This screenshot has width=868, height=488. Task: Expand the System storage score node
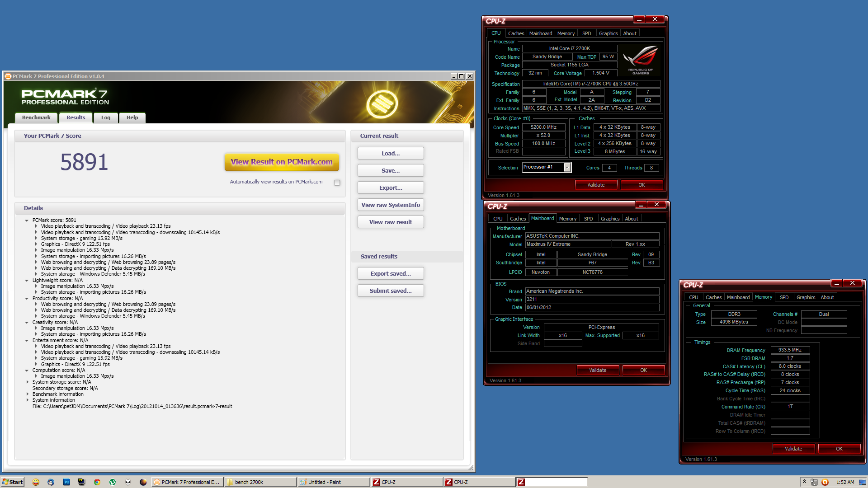(27, 382)
